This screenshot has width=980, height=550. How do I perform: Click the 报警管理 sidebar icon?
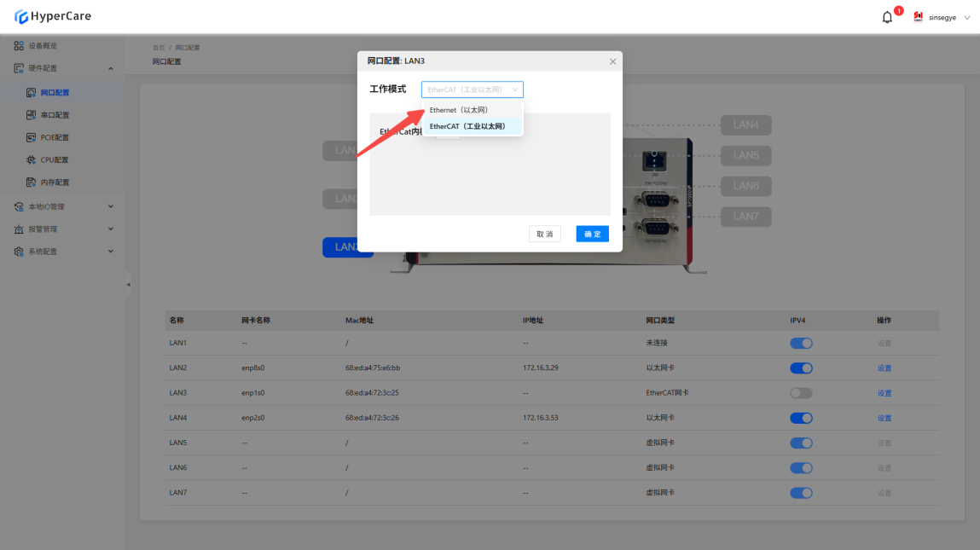(19, 229)
